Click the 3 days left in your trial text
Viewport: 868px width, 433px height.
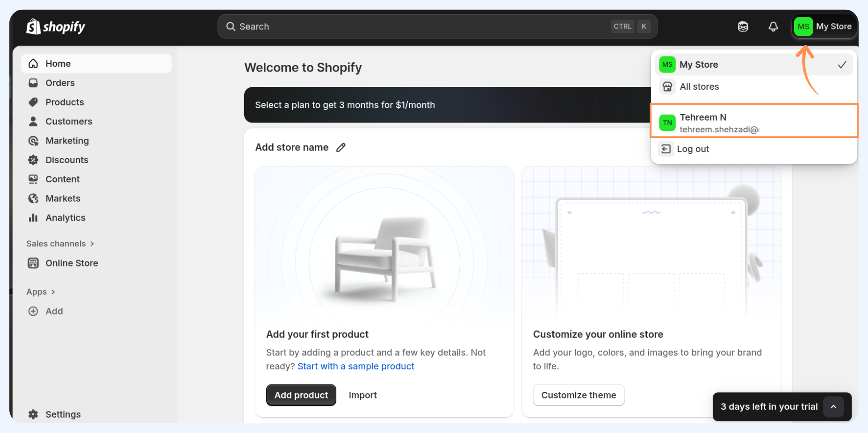point(769,407)
